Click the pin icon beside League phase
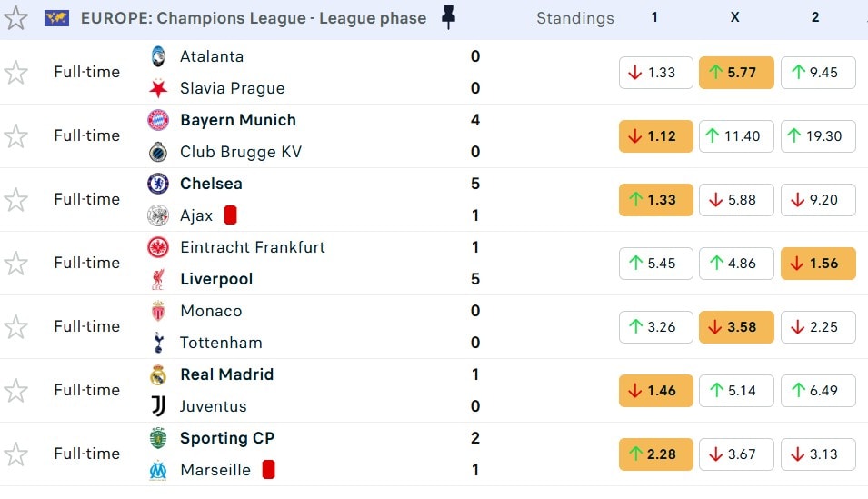 click(x=448, y=17)
